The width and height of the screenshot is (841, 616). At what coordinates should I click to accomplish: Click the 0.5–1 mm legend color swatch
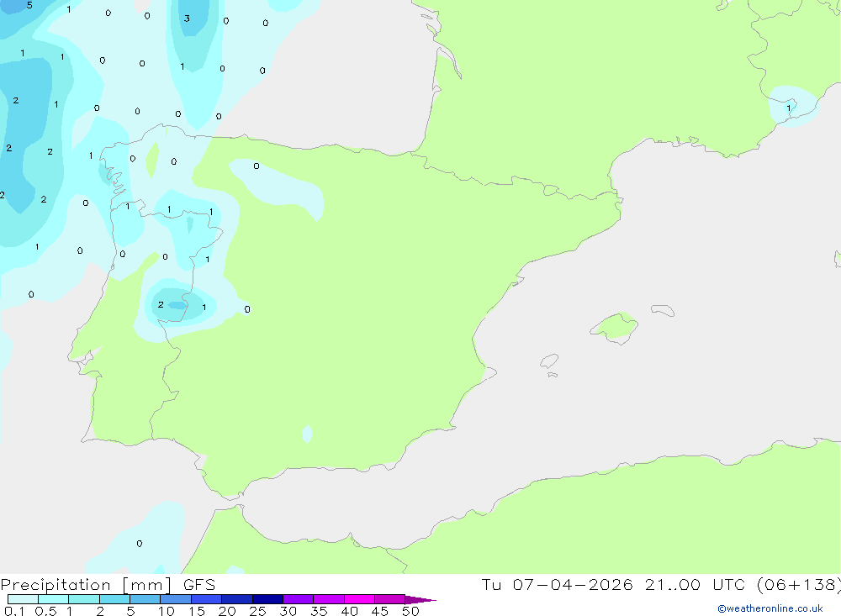(53, 599)
